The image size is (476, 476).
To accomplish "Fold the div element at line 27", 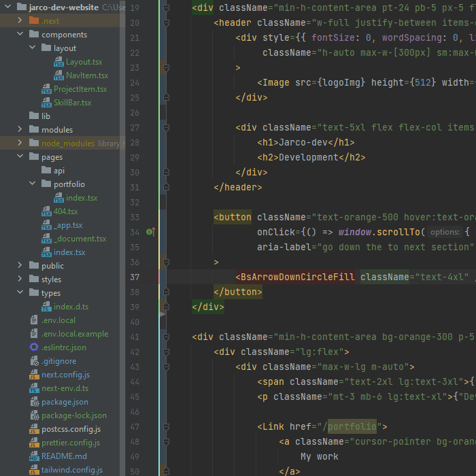I will tap(167, 128).
